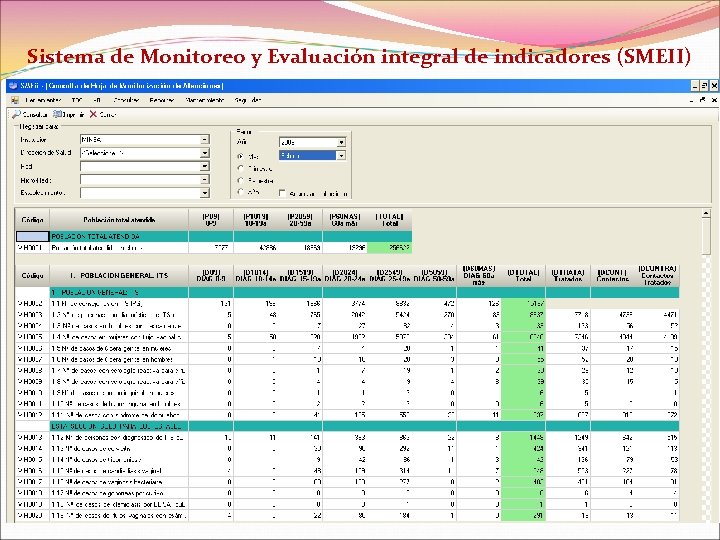Open the Seguridad menu
The image size is (720, 540).
pos(248,100)
